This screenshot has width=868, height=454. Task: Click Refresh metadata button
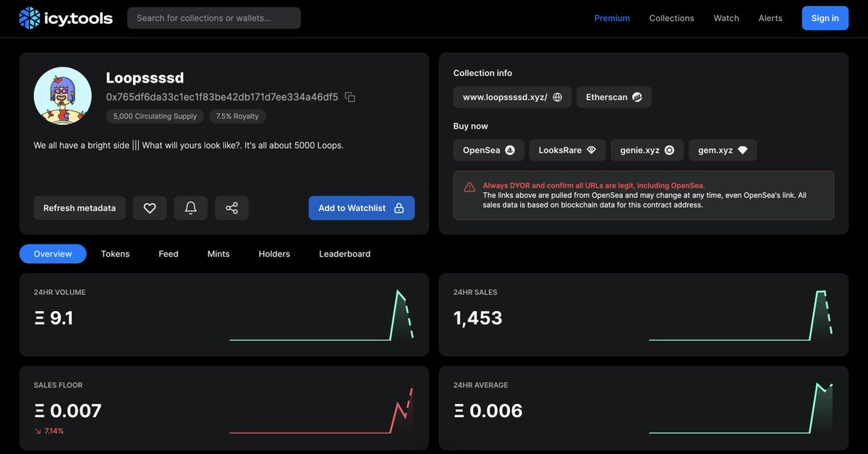click(80, 208)
